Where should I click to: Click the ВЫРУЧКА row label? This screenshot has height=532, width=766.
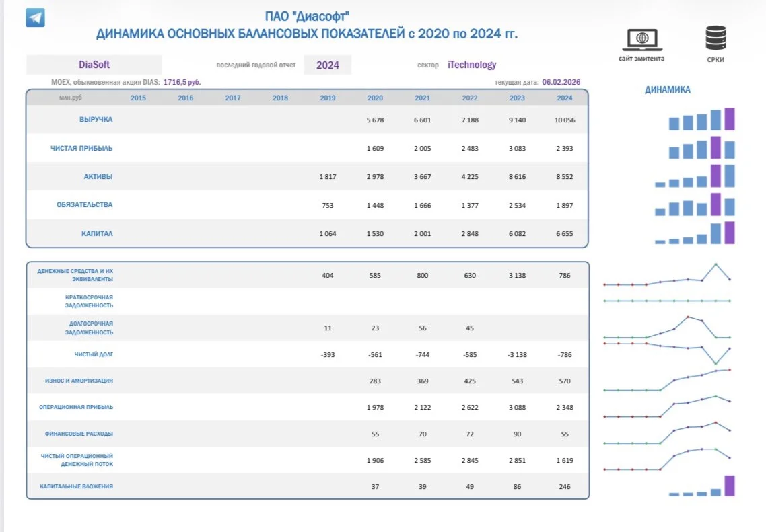[96, 120]
